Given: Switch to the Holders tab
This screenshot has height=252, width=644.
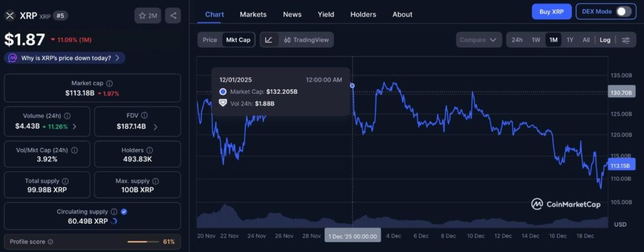Looking at the screenshot, I should point(363,14).
